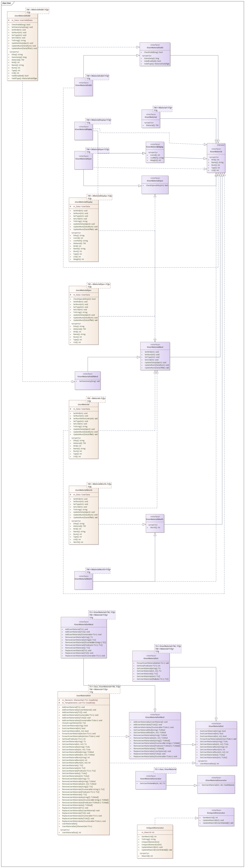
Task: Click the 'class User' diagram frame label
Action: (x=6, y=3)
